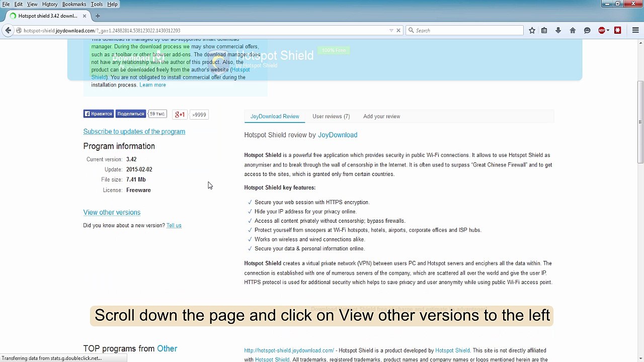Click the Program information heading

click(119, 146)
